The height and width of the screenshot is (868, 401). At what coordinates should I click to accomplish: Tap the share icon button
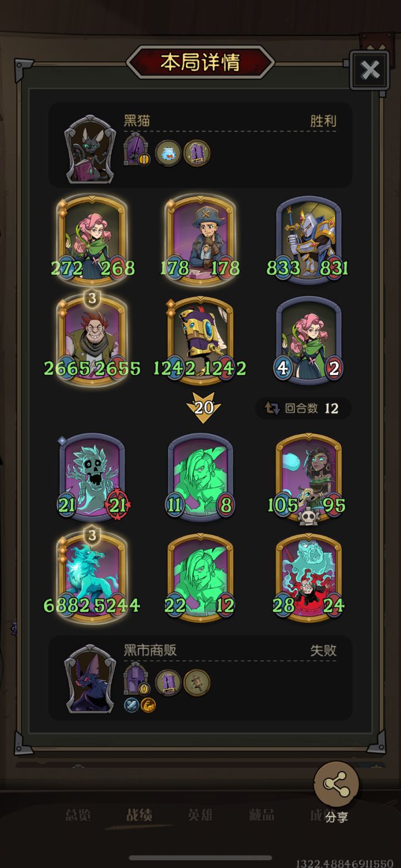point(336,785)
